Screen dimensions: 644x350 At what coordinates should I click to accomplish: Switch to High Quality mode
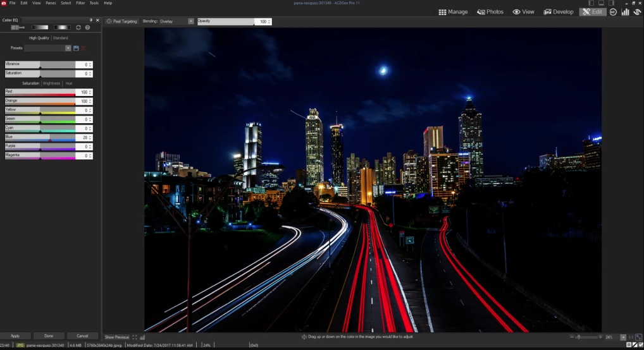39,38
